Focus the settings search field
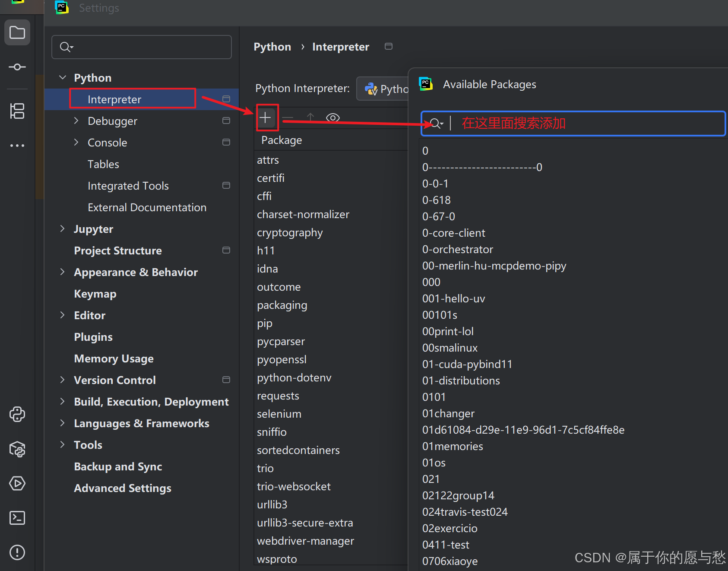The width and height of the screenshot is (728, 571). (142, 47)
